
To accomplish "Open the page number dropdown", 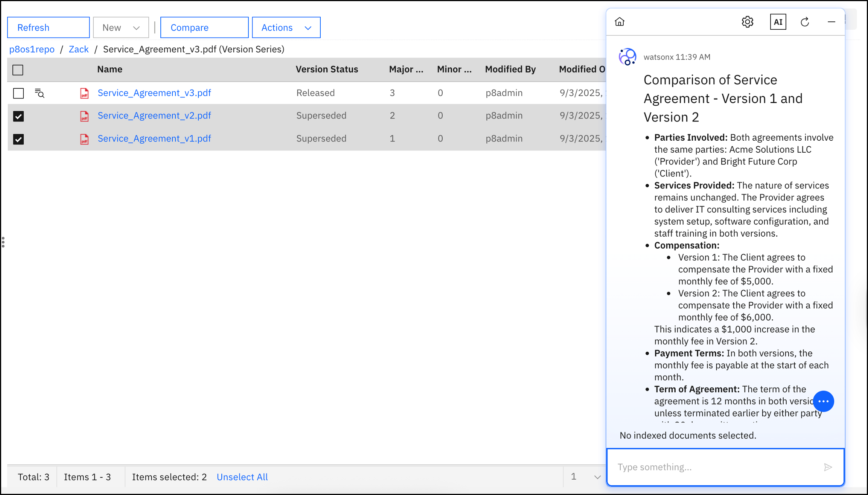I will click(x=585, y=477).
